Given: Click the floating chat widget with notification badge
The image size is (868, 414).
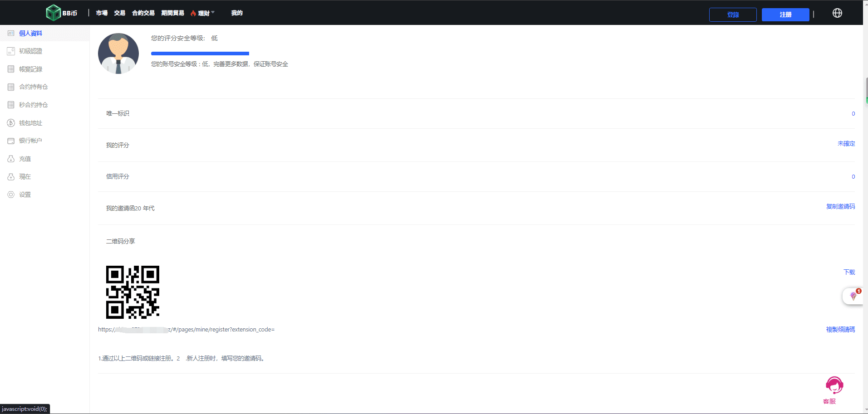Looking at the screenshot, I should tap(853, 296).
